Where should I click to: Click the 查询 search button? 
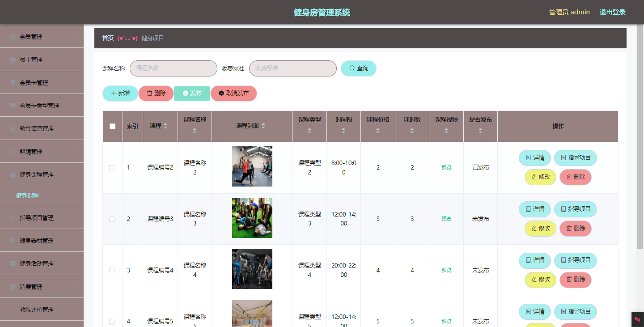point(359,68)
